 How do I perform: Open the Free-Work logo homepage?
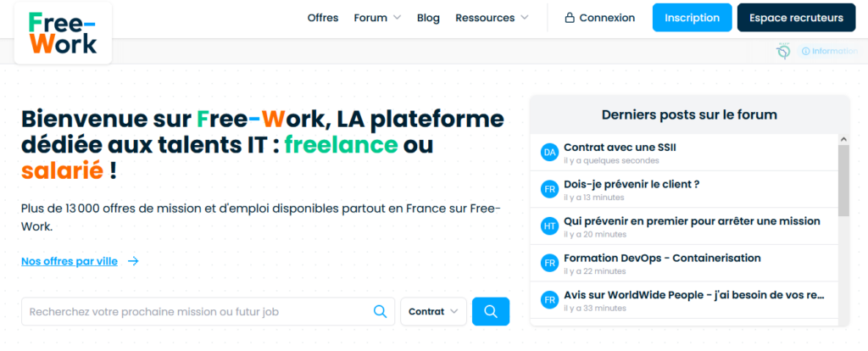coord(63,33)
